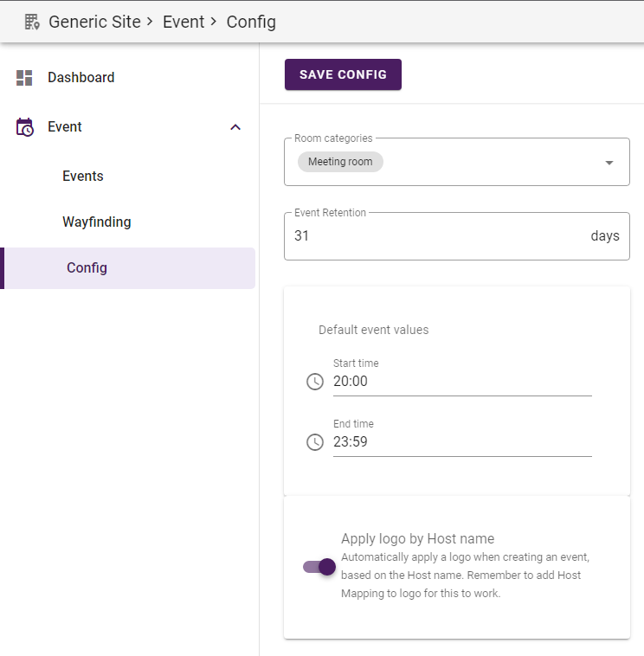This screenshot has width=644, height=656.
Task: Open the Dashboard menu label
Action: coord(81,78)
